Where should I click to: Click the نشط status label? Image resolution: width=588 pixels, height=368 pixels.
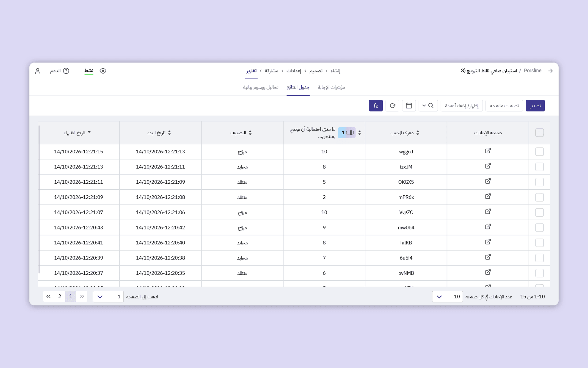coord(89,71)
